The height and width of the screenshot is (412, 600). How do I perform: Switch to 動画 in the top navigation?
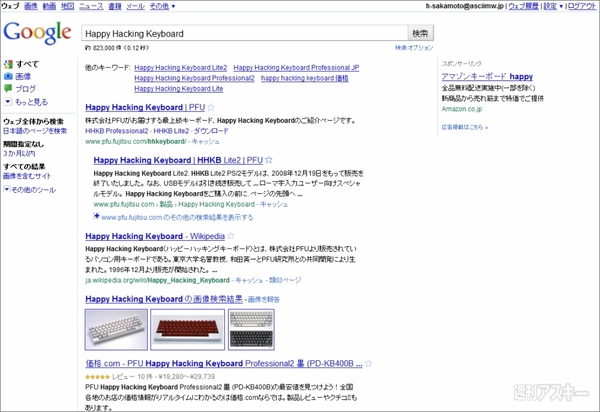coord(49,6)
